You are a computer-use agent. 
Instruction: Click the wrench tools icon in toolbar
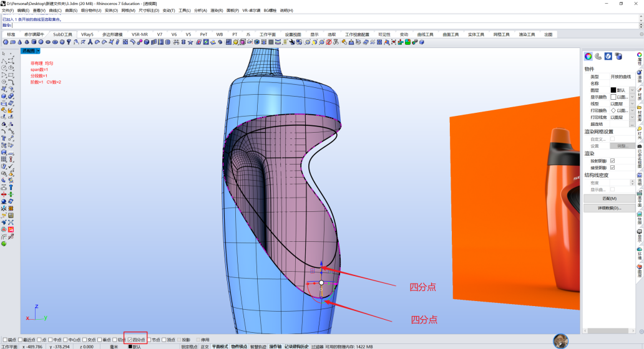(x=292, y=42)
